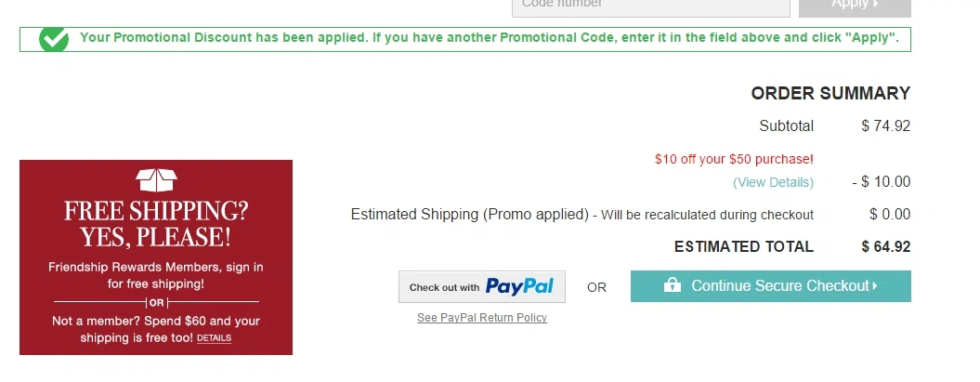Click the lock icon on the checkout button
980x382 pixels.
pos(672,285)
